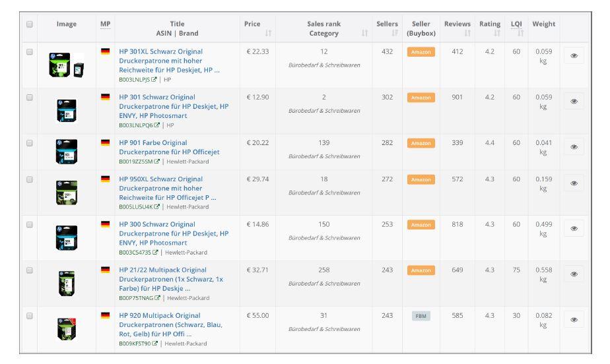Screen dimensions: 610x364
Task: Check the box for HP 301 Schwarz row
Action: [30, 98]
